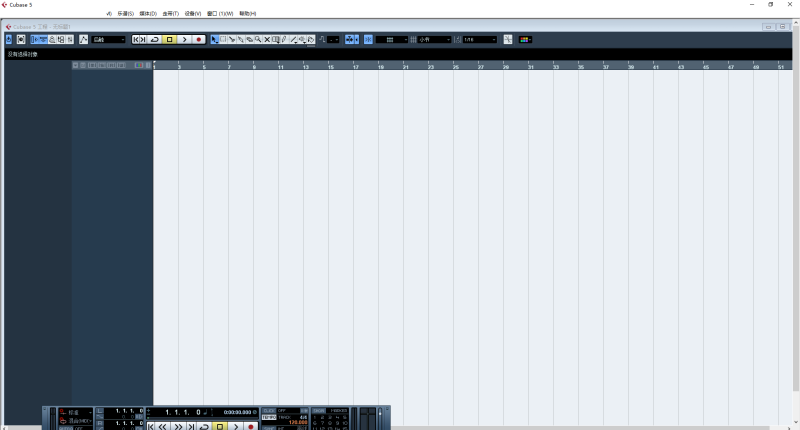The width and height of the screenshot is (800, 430).
Task: Toggle Cycle loop in top toolbar
Action: [x=155, y=39]
